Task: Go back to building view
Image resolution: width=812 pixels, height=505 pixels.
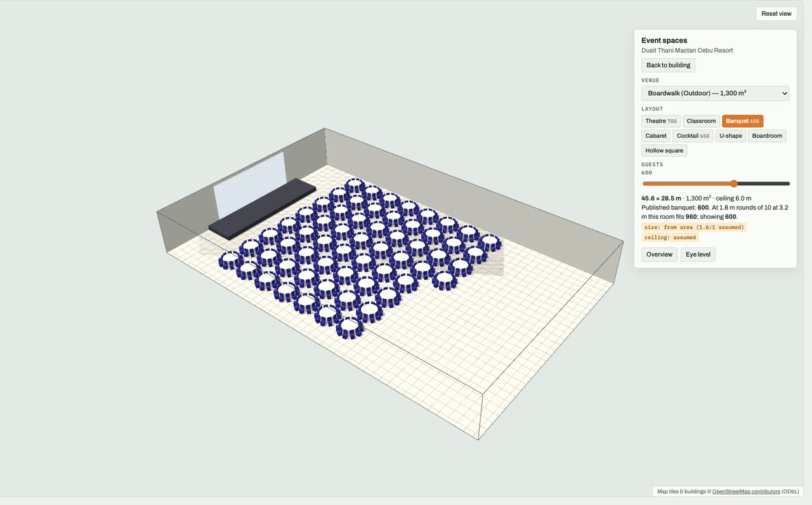Action: pos(669,65)
